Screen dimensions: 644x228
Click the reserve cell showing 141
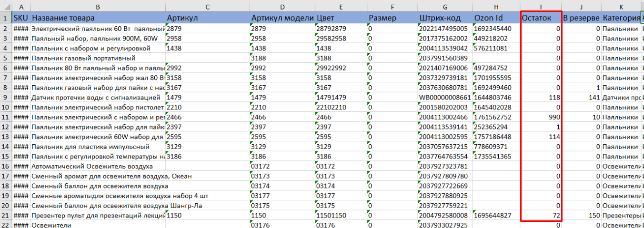(581, 98)
